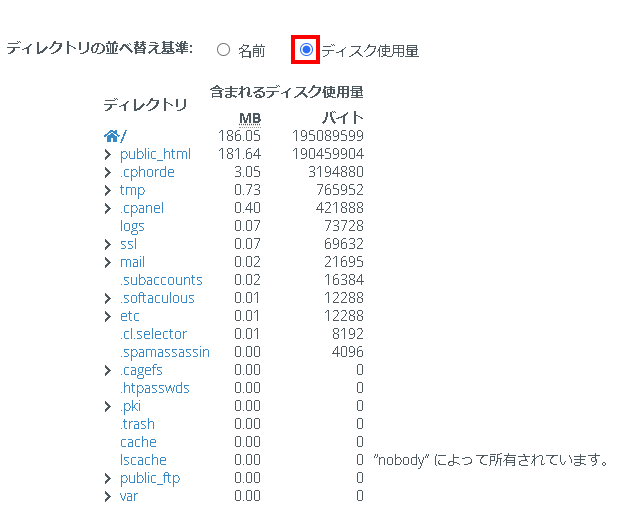The height and width of the screenshot is (517, 619).
Task: Expand the .cpanel folder arrow
Action: (108, 208)
